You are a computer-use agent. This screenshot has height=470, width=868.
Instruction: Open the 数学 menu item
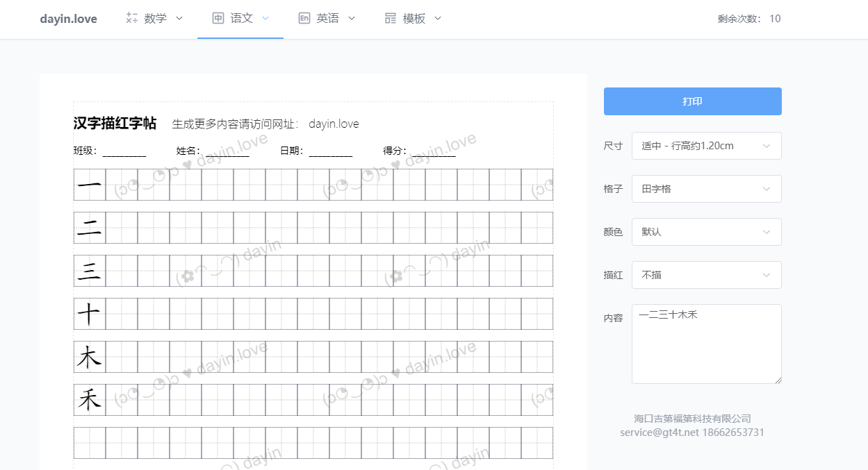click(156, 19)
